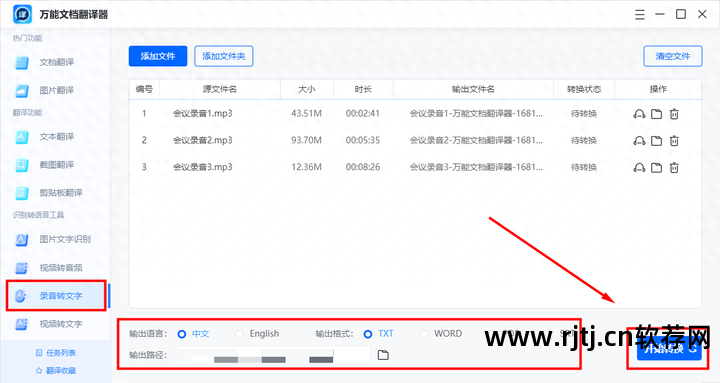Image resolution: width=720 pixels, height=383 pixels.
Task: Click the 源文件名 column header
Action: click(220, 89)
